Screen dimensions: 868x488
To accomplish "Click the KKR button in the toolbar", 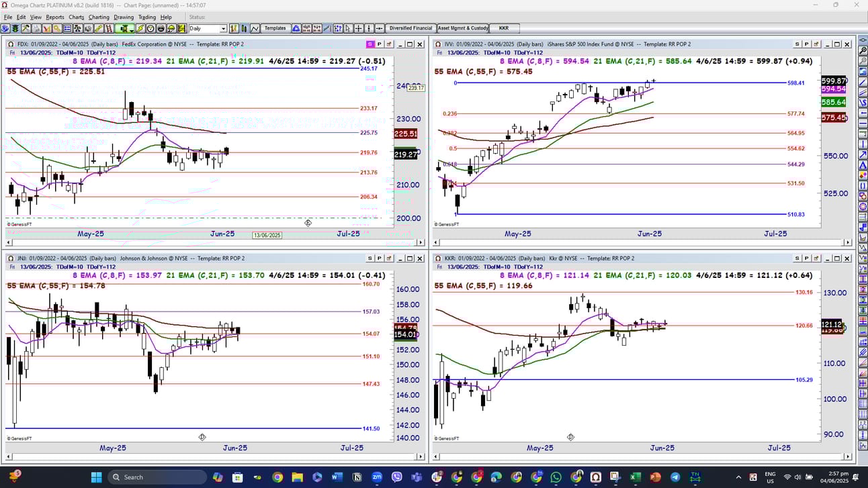I will 504,28.
